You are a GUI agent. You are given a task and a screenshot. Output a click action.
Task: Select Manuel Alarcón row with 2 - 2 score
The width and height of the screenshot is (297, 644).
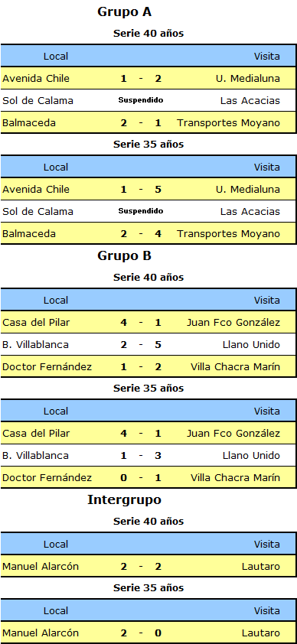pos(148,567)
